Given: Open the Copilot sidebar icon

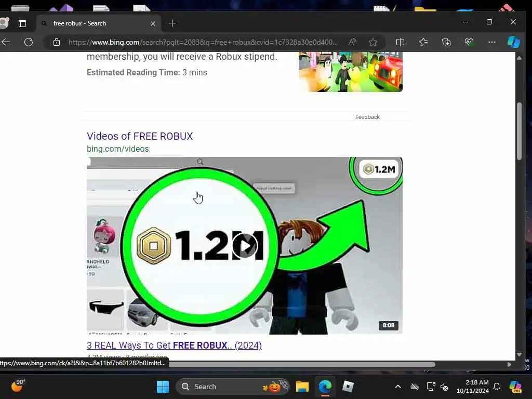Looking at the screenshot, I should [513, 42].
